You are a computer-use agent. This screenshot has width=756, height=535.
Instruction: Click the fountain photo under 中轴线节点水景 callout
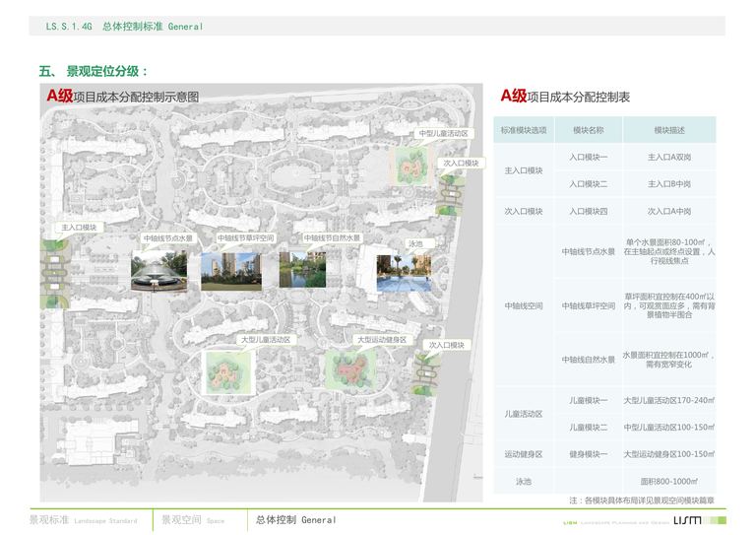tap(158, 271)
